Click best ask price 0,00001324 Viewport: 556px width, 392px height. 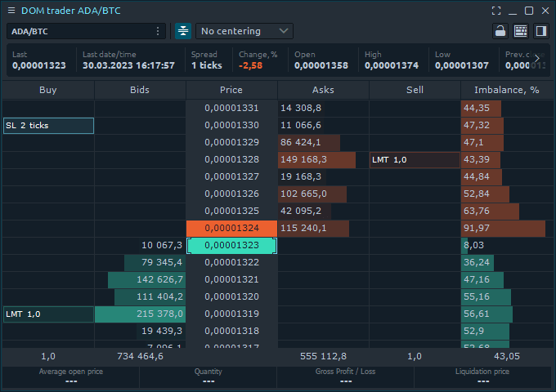point(231,229)
